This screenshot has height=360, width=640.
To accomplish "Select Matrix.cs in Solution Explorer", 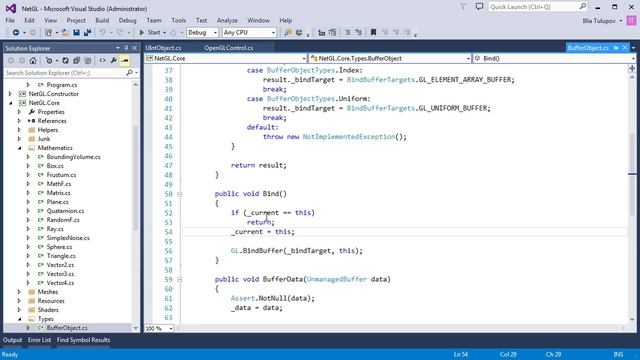I will 58,193.
